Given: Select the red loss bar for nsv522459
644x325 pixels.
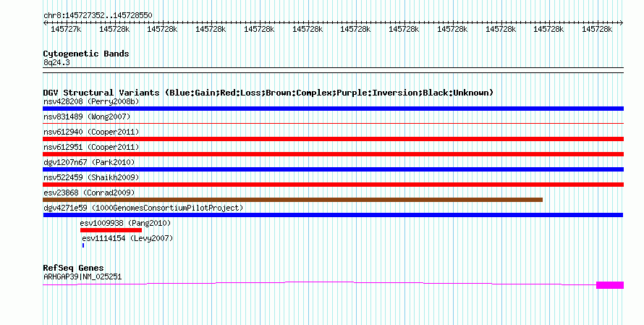Looking at the screenshot, I should coord(333,185).
